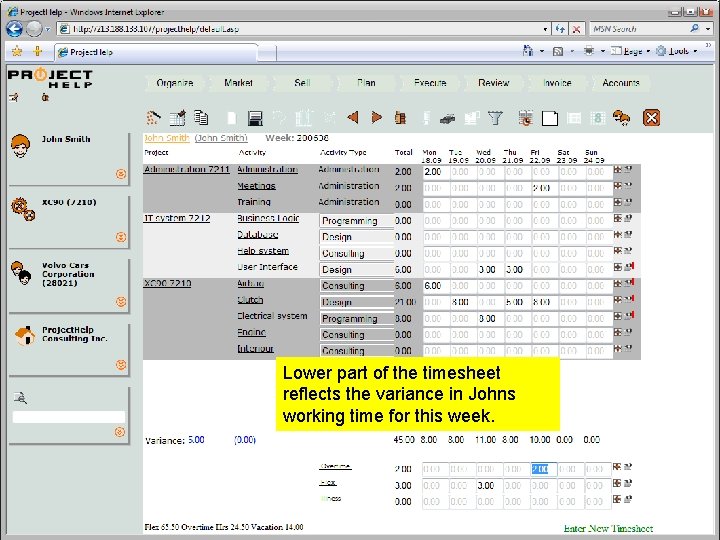Click the save floppy disk toolbar icon
The height and width of the screenshot is (540, 720).
coord(255,118)
